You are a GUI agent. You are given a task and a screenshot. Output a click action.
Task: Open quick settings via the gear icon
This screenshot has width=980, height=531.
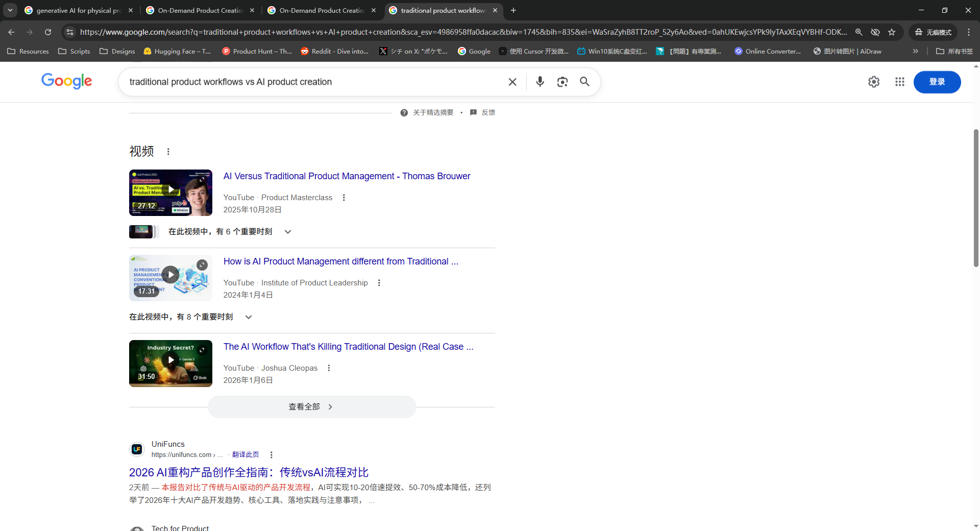click(873, 82)
